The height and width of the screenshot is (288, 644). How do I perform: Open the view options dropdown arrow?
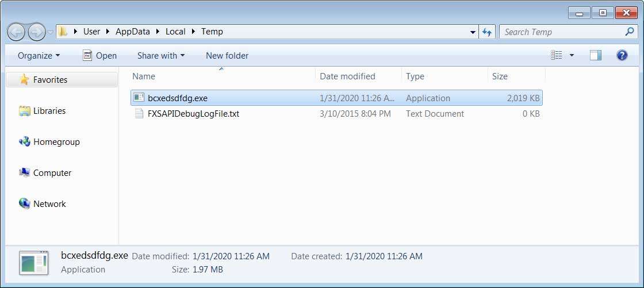point(572,55)
